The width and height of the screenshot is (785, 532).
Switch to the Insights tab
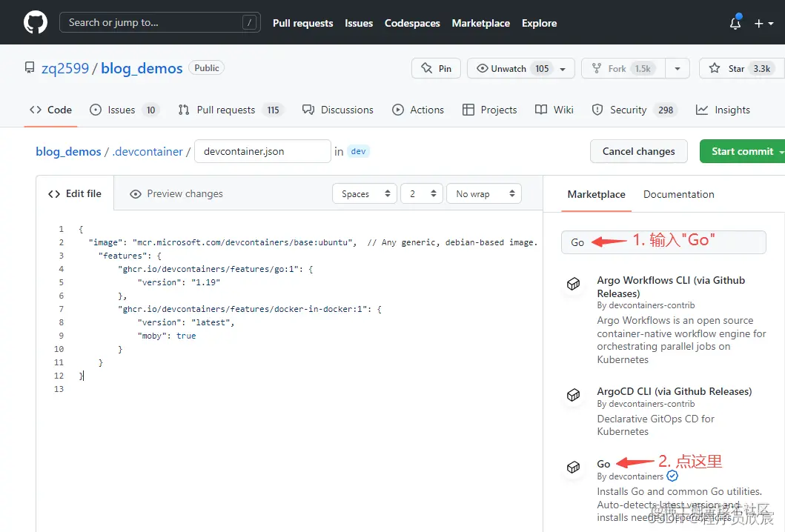(x=723, y=110)
